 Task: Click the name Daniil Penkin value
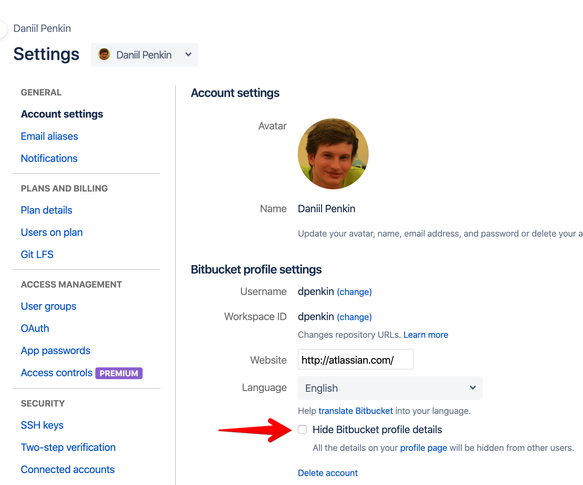(326, 209)
